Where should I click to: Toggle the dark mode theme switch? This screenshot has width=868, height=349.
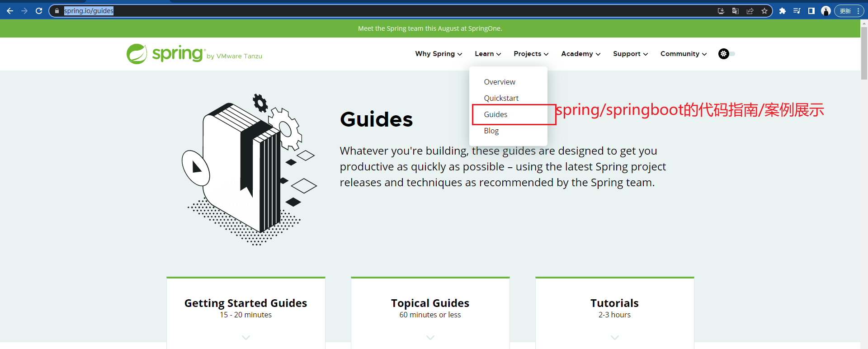click(x=726, y=54)
